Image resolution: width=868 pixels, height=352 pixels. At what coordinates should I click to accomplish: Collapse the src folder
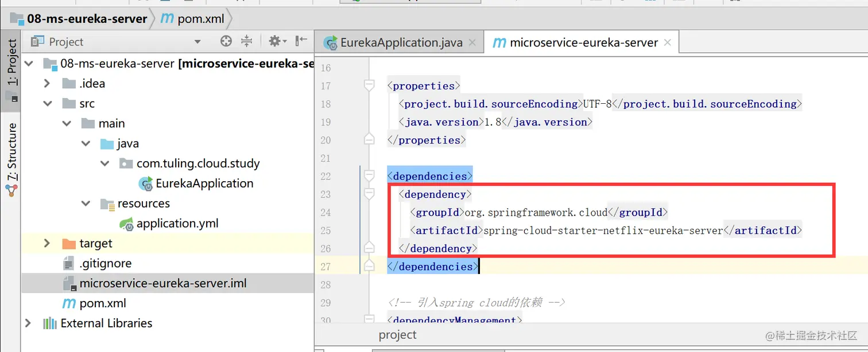(47, 103)
